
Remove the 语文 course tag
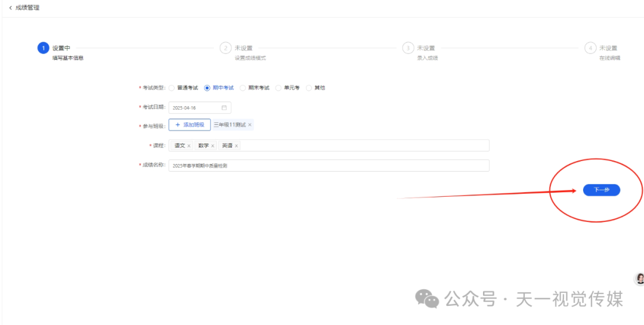189,146
